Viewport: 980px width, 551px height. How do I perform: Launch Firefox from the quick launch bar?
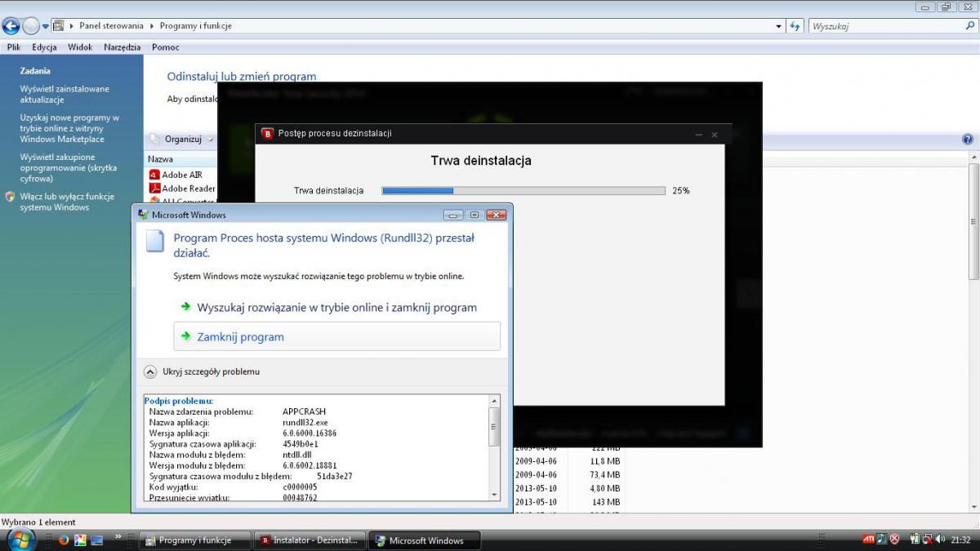tap(65, 540)
